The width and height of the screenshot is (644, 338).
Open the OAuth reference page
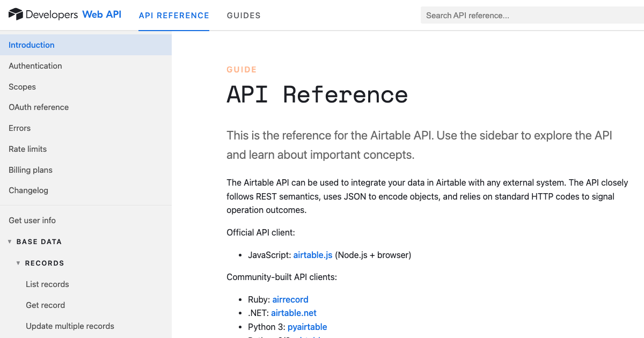[x=38, y=107]
